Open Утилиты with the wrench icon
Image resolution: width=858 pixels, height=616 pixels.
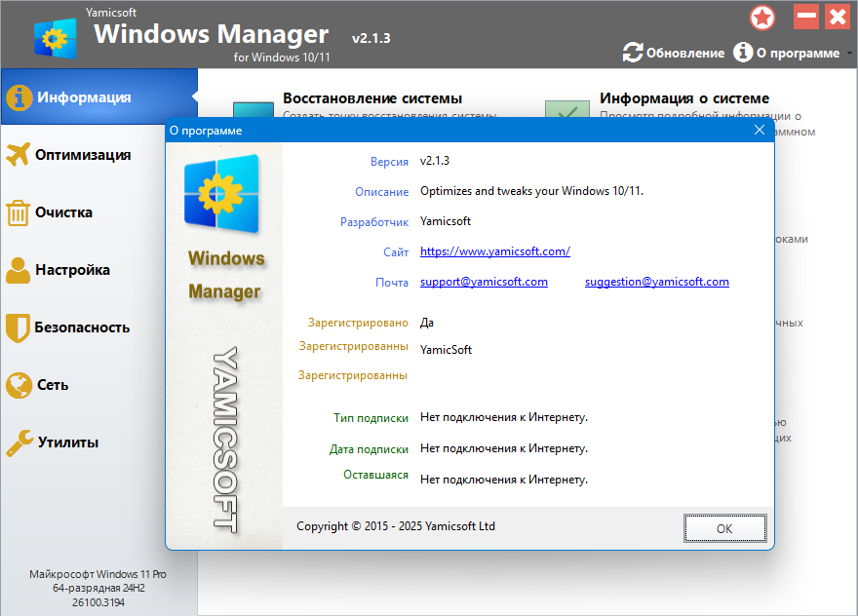pos(19,443)
